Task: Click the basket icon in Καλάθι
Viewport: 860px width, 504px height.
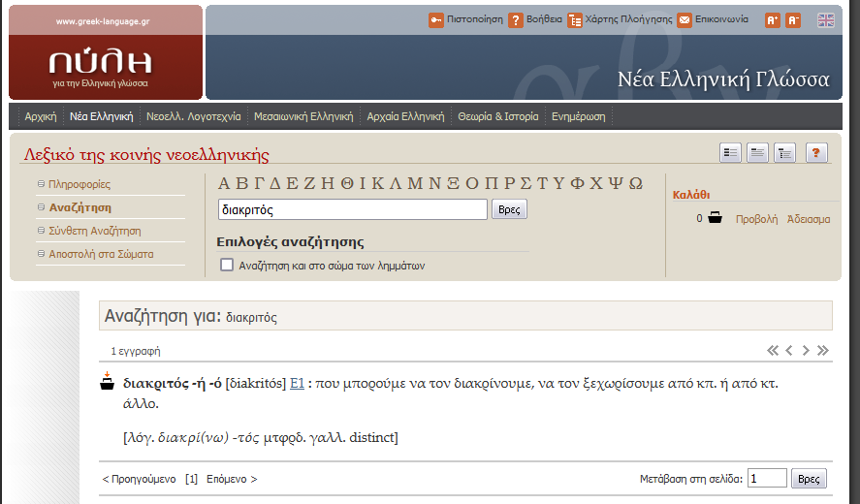Action: (x=716, y=218)
